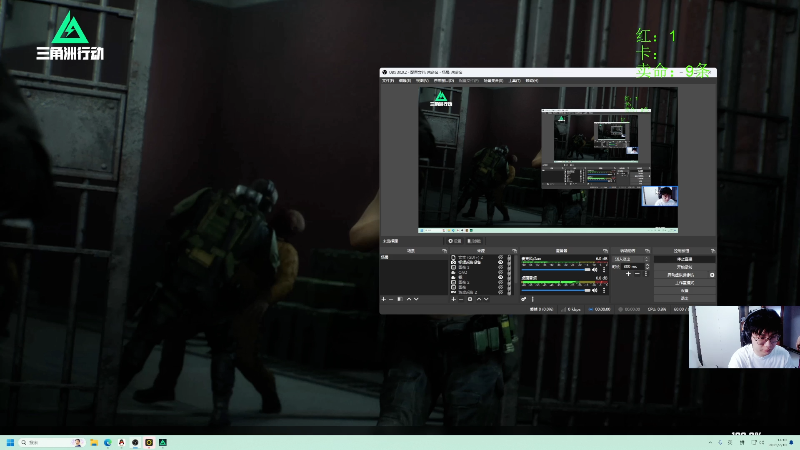Set the second mixer channel volume slider
Screen dimensions: 800x450
click(556, 290)
